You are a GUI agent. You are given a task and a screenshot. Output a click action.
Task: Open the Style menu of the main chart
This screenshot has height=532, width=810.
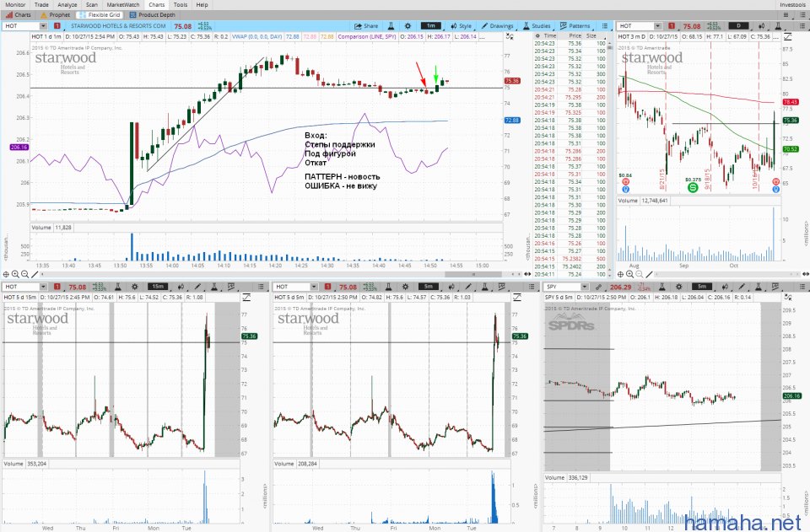pyautogui.click(x=461, y=26)
